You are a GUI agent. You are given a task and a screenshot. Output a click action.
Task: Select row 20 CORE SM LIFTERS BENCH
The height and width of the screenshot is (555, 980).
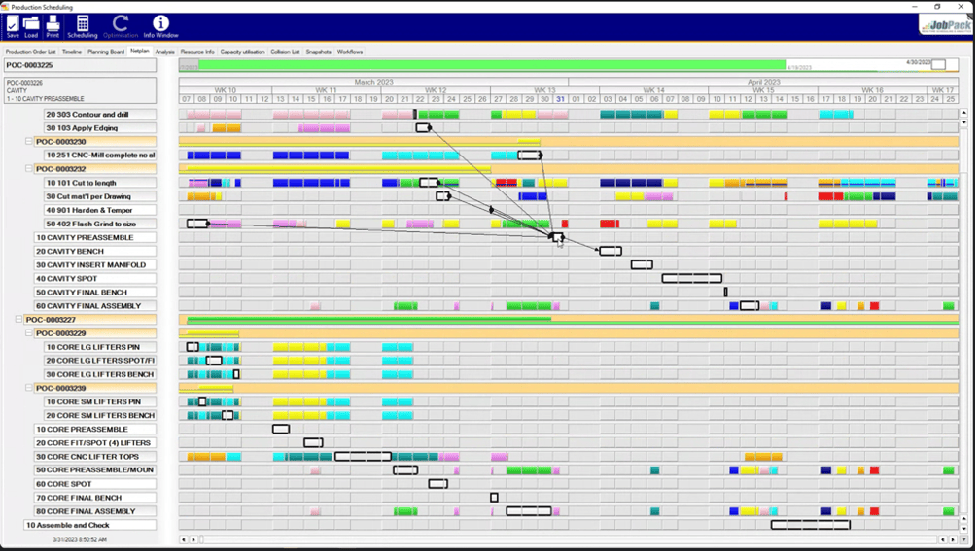click(x=100, y=416)
